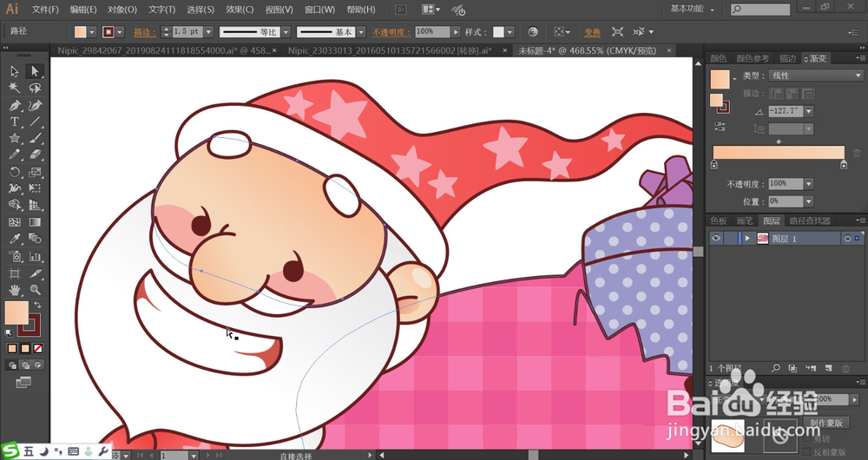Click the gradient fill swatch in Gradient panel
Viewport: 868px width, 460px height.
pyautogui.click(x=720, y=80)
